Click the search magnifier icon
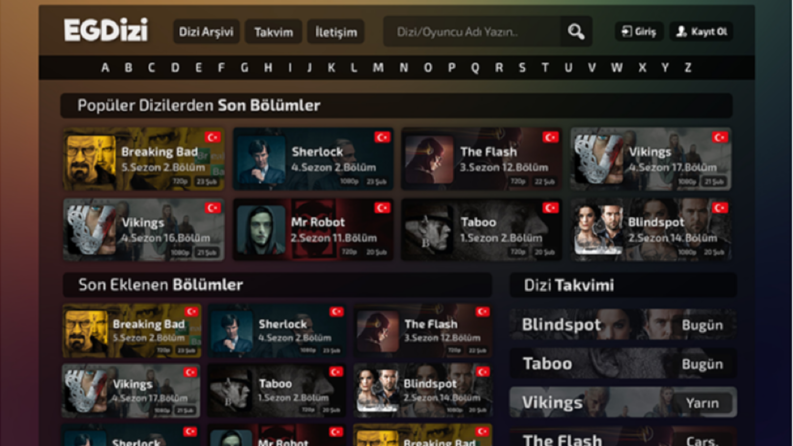 [x=576, y=32]
